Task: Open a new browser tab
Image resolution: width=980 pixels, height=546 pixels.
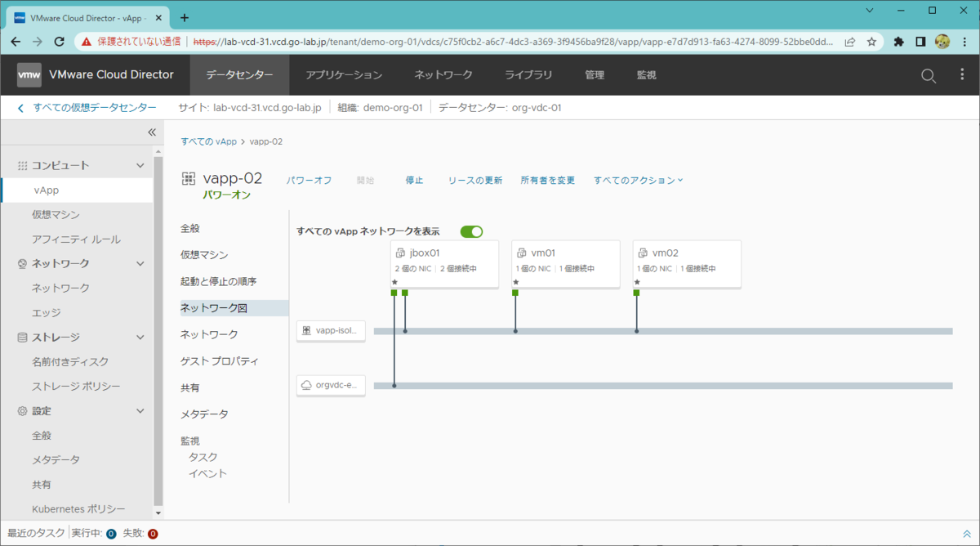Action: click(185, 17)
